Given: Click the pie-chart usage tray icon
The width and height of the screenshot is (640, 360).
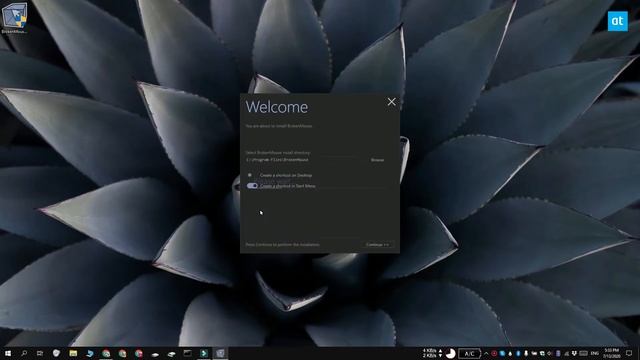Looking at the screenshot, I should click(x=450, y=353).
